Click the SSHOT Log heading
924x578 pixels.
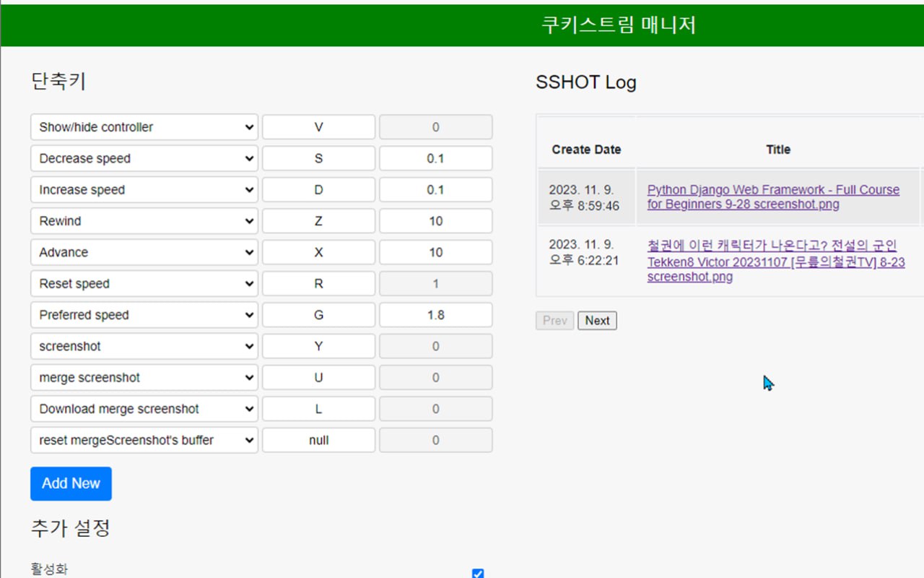[x=586, y=82]
